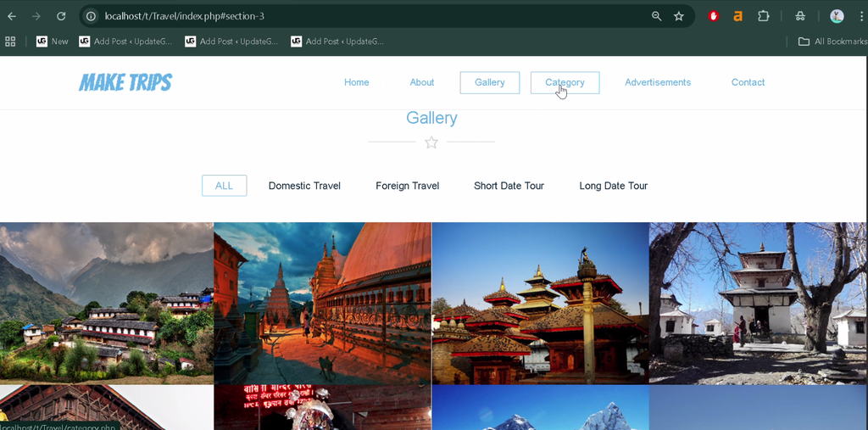868x430 pixels.
Task: Select the ALL gallery filter
Action: [224, 186]
